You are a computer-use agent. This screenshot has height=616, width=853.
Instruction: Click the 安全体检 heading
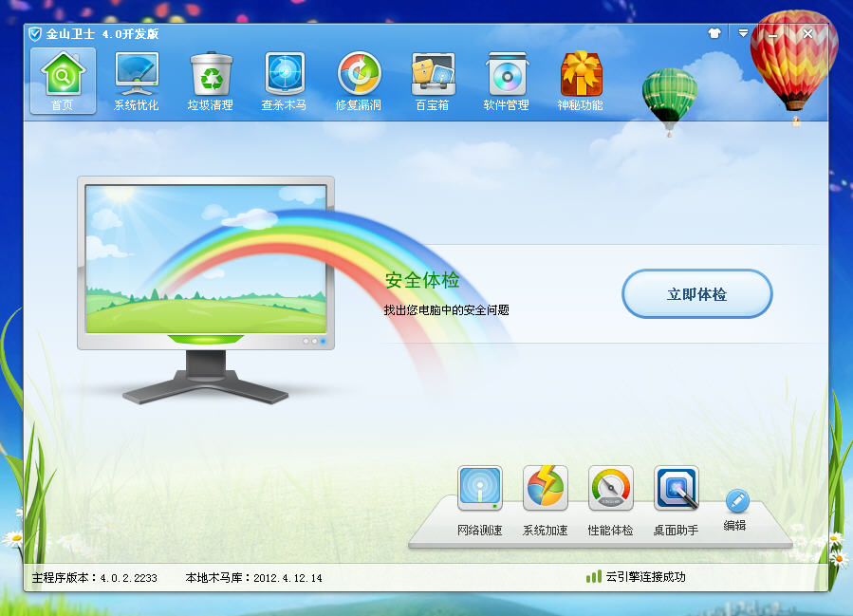(422, 280)
